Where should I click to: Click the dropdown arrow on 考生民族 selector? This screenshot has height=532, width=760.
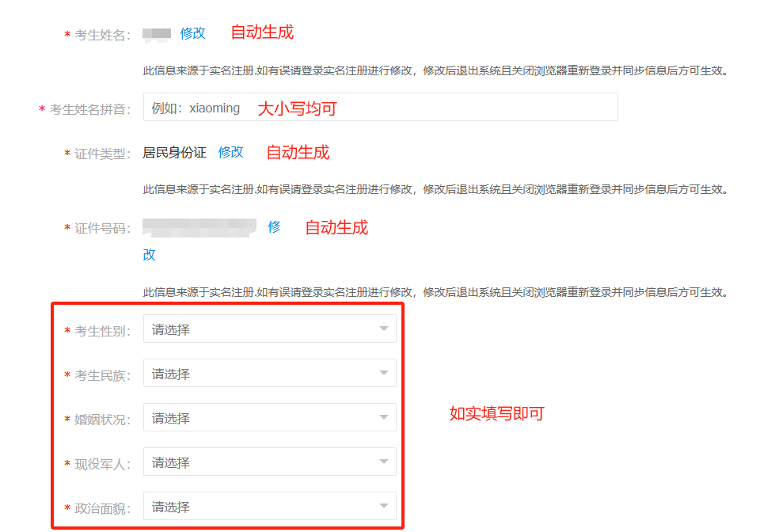tap(382, 373)
